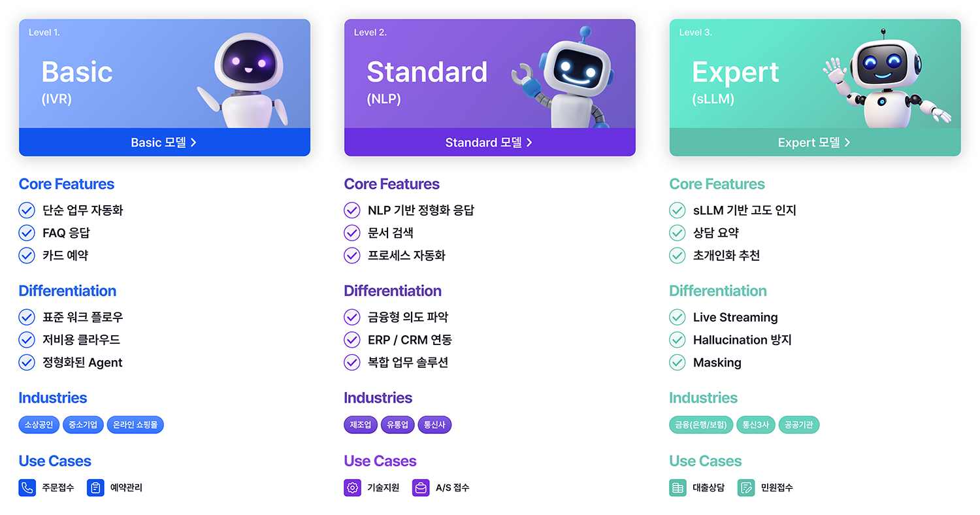Select the A/S 접수 toolbox icon
Viewport: 980px width, 515px height.
(421, 488)
